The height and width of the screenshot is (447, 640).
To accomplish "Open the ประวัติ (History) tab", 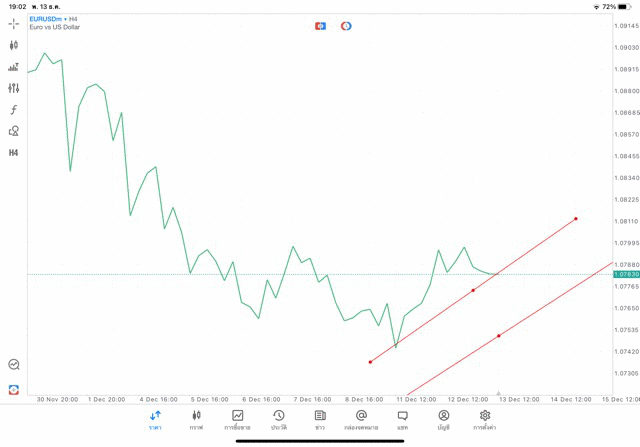I will pos(279,419).
